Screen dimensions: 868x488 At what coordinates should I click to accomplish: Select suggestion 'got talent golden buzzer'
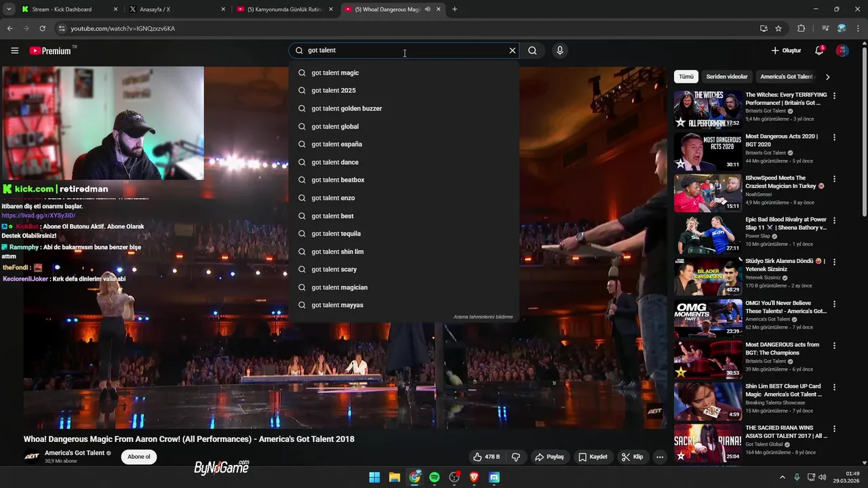(404, 108)
